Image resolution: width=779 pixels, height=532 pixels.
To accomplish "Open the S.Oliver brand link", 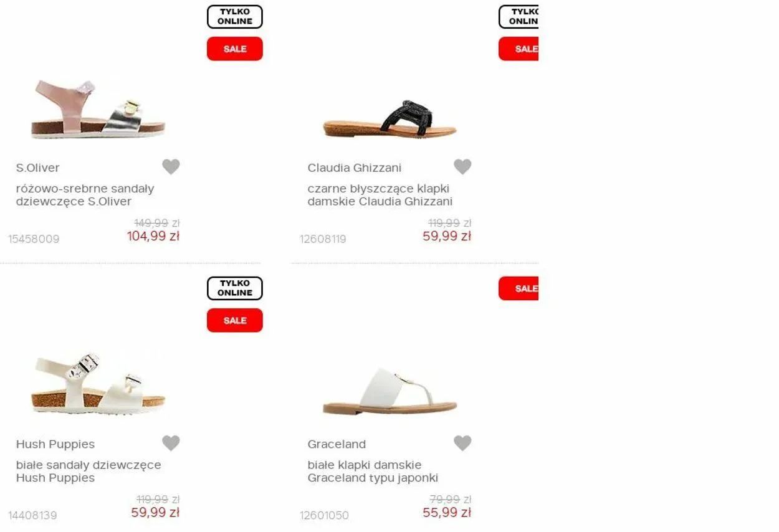I will [38, 168].
